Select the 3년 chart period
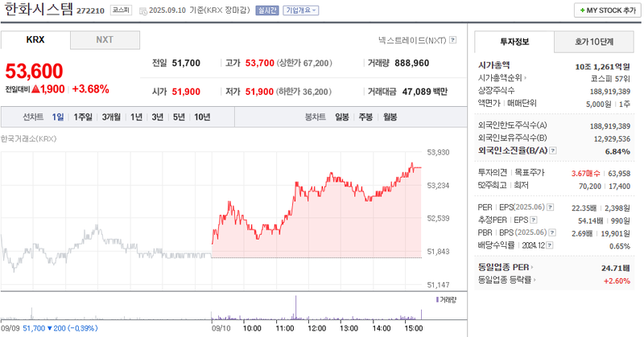This screenshot has width=644, height=337. pos(158,117)
